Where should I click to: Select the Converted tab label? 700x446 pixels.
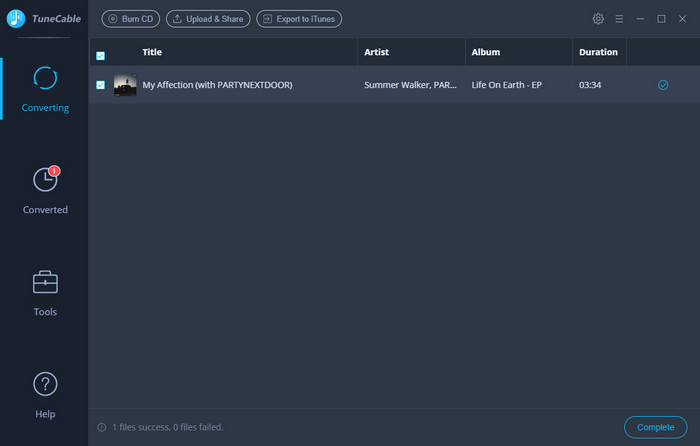tap(45, 209)
